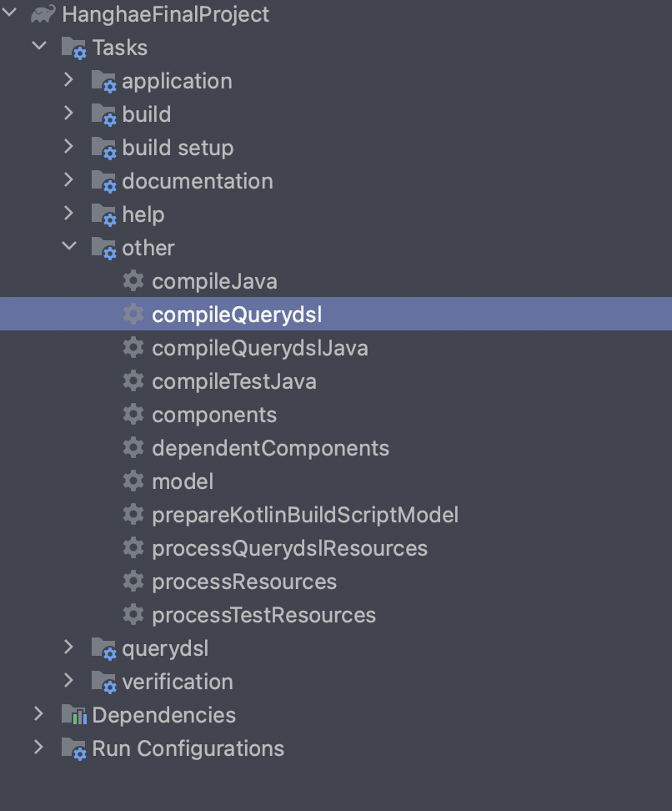Select the model task entry

coord(183,481)
